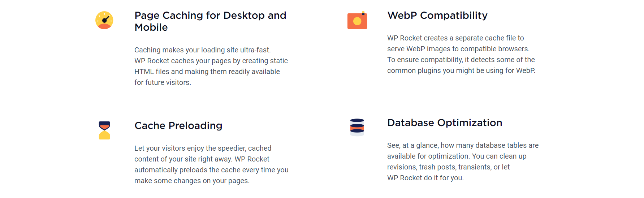Open the 'Cache Preloading' heading
The width and height of the screenshot is (644, 198).
pos(178,126)
